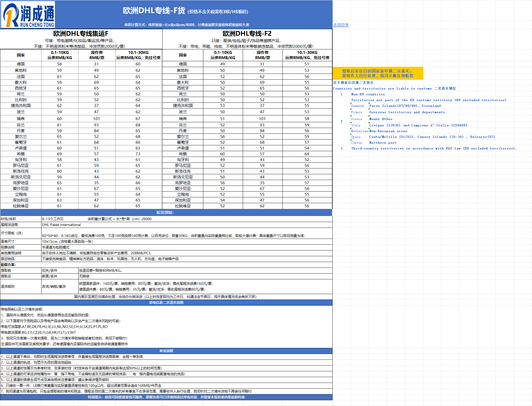Select the 涉电以及二次清关说明 header bar
This screenshot has width=532, height=406.
(x=166, y=302)
